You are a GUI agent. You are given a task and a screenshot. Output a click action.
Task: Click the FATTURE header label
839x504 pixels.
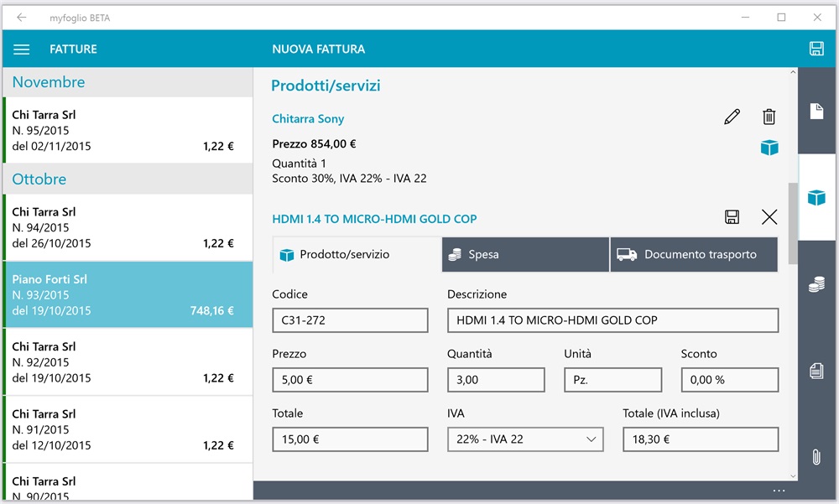(x=73, y=49)
